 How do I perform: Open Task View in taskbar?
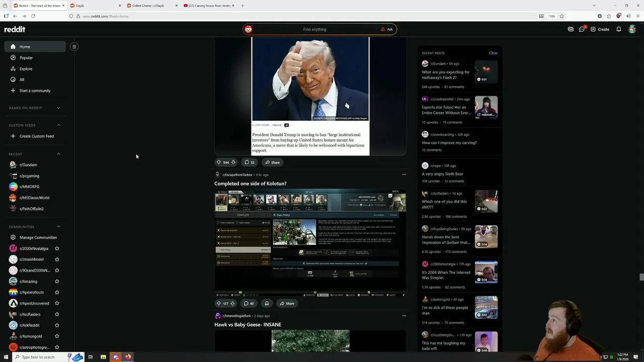[91, 357]
